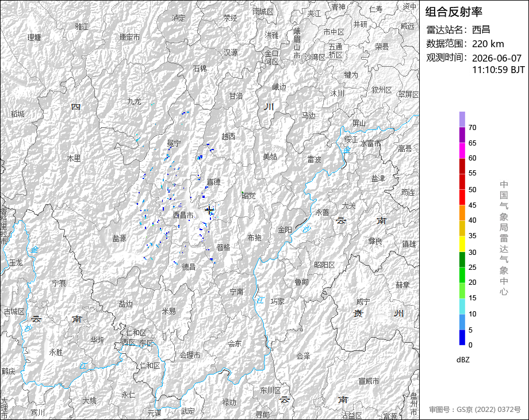Viewport: 529px width, 420px height.
Task: Click the 峨边 label
Action: 279,87
